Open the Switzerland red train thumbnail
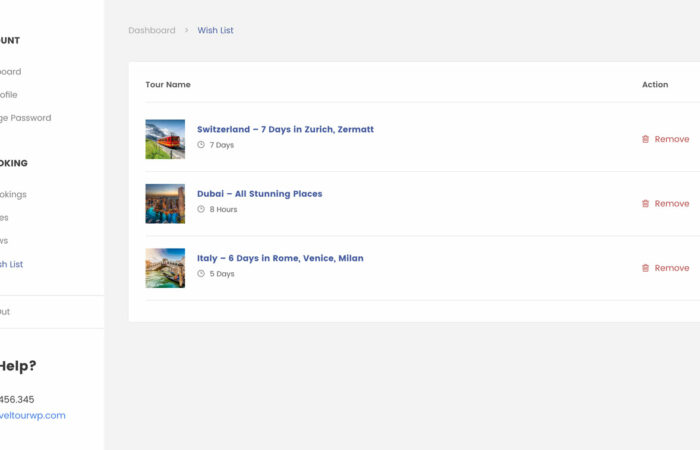This screenshot has height=450, width=700. 165,139
